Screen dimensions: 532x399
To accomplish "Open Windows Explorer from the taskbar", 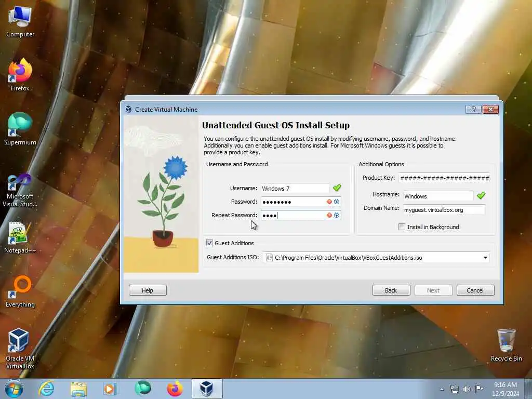I will click(x=79, y=389).
